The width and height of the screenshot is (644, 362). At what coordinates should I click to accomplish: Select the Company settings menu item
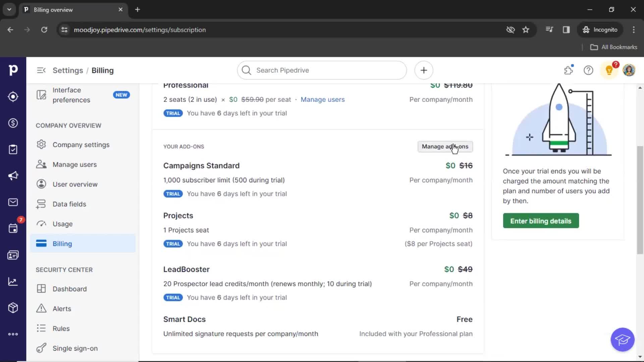click(x=81, y=144)
